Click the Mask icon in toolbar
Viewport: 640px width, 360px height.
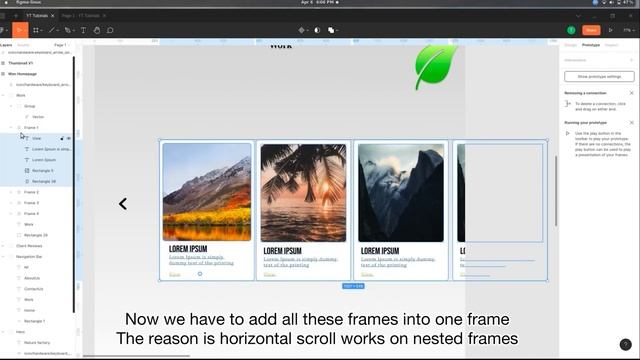click(317, 30)
